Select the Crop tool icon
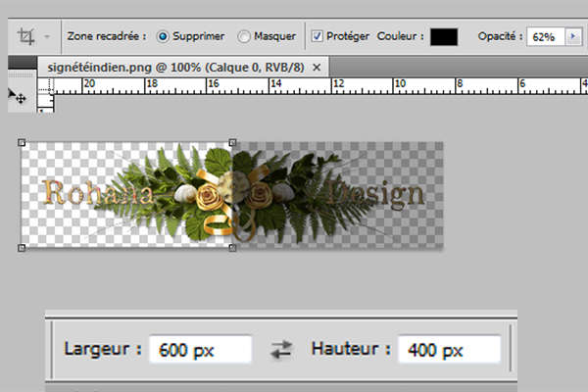 tap(25, 36)
